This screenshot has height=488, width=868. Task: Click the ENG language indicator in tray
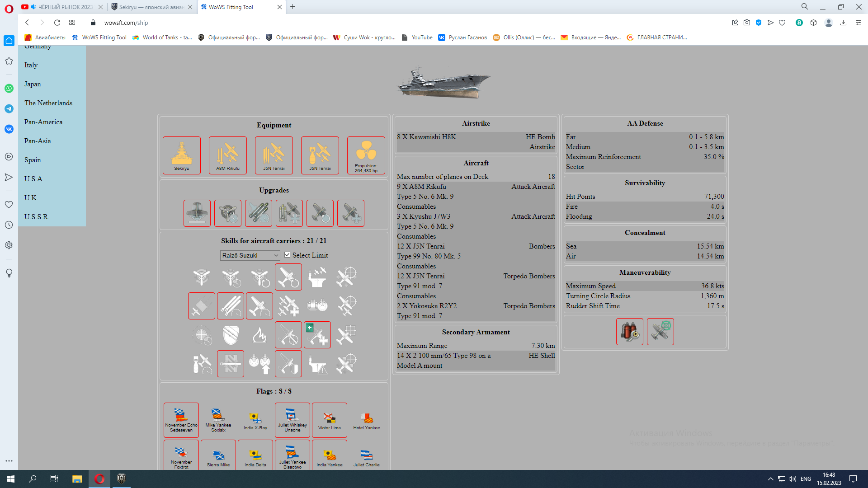point(806,479)
